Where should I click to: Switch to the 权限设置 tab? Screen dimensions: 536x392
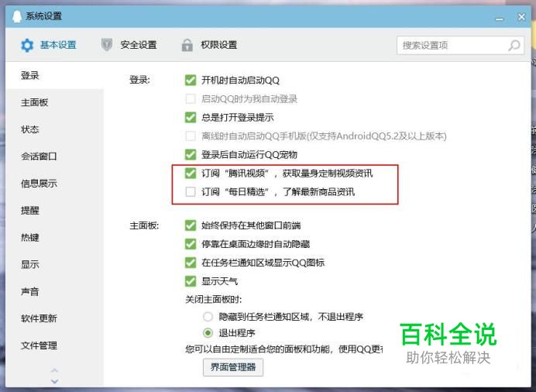[x=210, y=45]
